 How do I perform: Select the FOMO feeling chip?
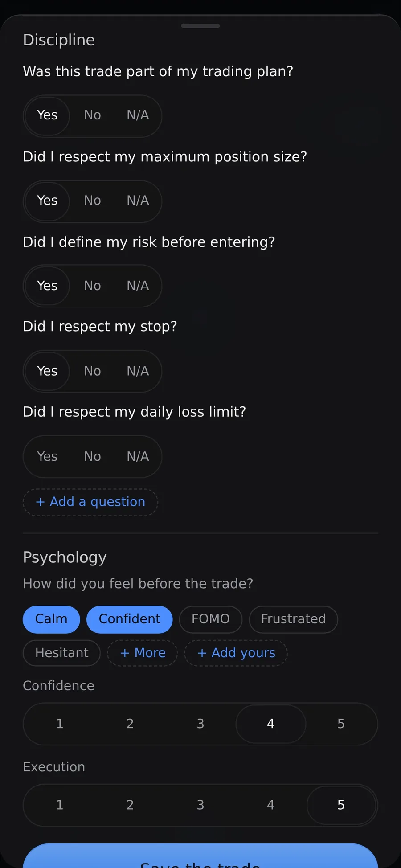coord(210,619)
